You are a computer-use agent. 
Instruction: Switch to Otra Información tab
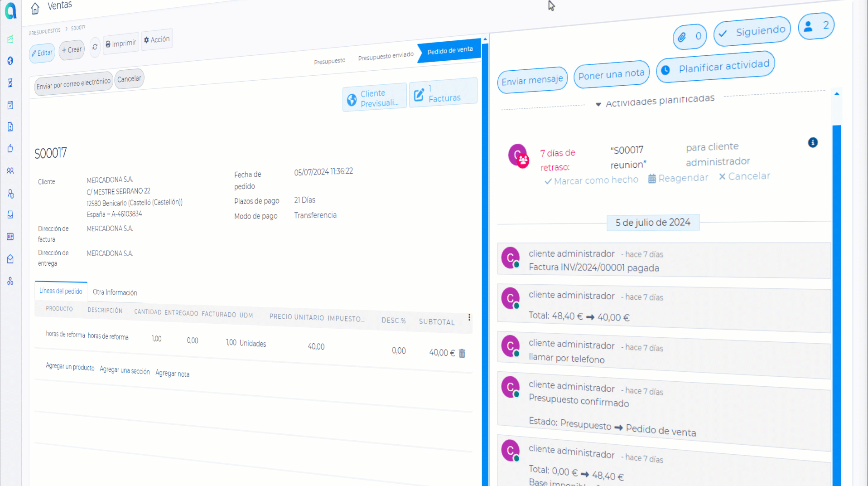[x=115, y=292]
